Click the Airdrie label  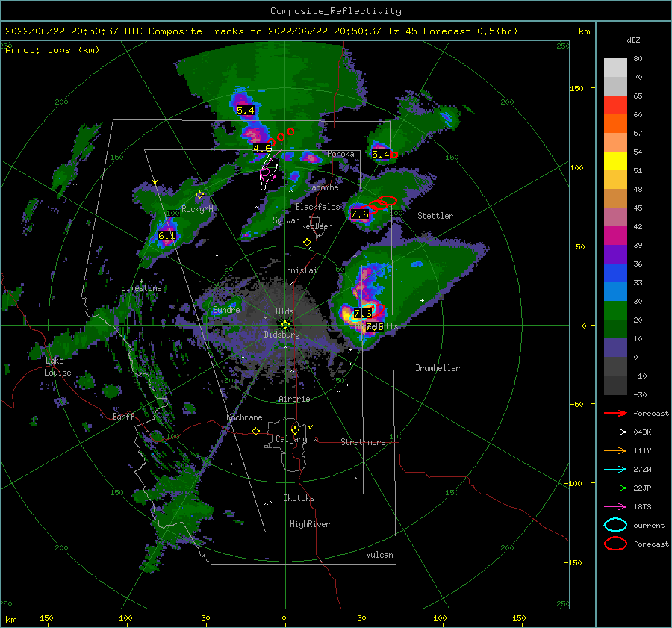click(294, 399)
